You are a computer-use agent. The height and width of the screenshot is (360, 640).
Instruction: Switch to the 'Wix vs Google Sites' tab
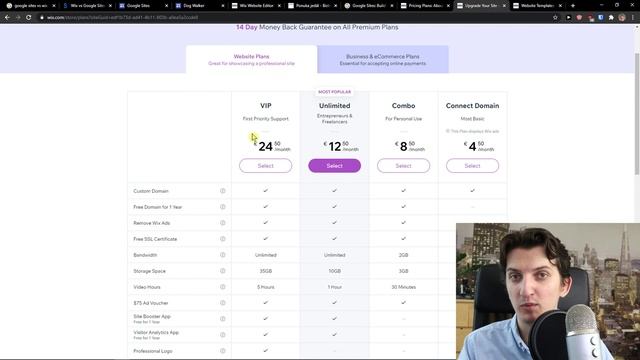point(87,6)
